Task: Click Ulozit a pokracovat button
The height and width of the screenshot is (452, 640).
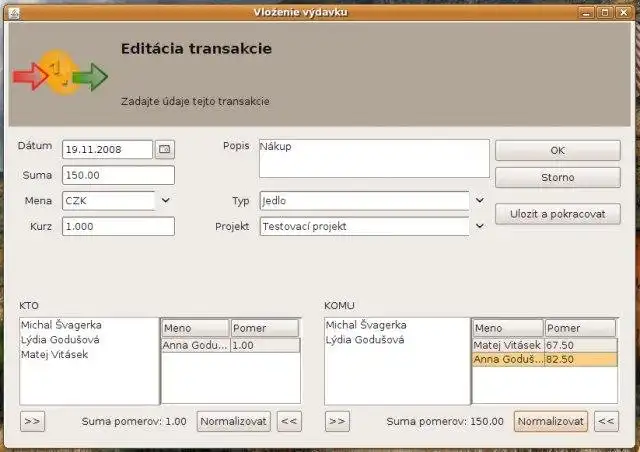Action: [558, 214]
